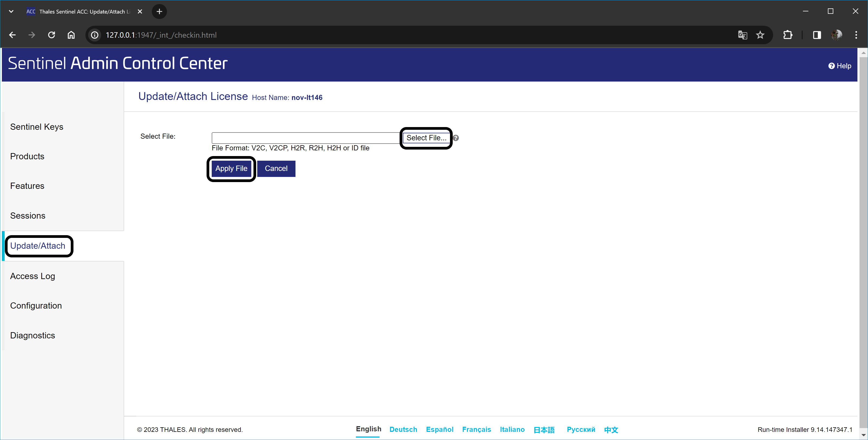Open the browser extensions puzzle icon
The width and height of the screenshot is (868, 440).
click(787, 35)
